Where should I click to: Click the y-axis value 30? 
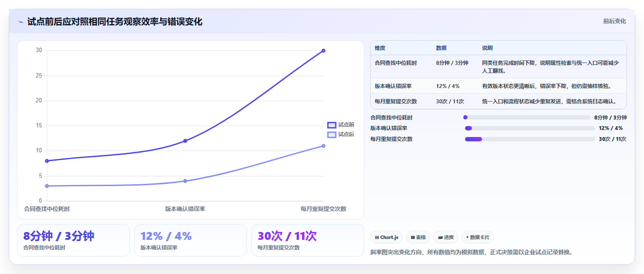39,50
